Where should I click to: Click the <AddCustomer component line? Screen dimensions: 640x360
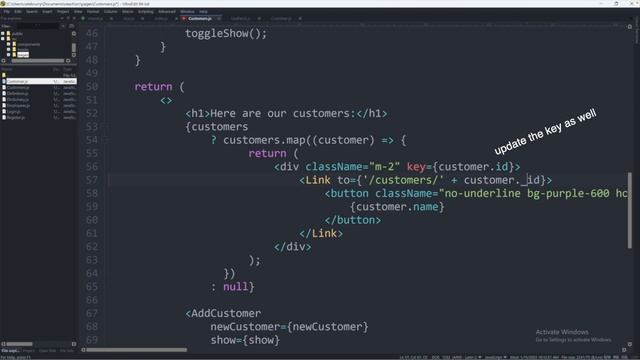223,313
